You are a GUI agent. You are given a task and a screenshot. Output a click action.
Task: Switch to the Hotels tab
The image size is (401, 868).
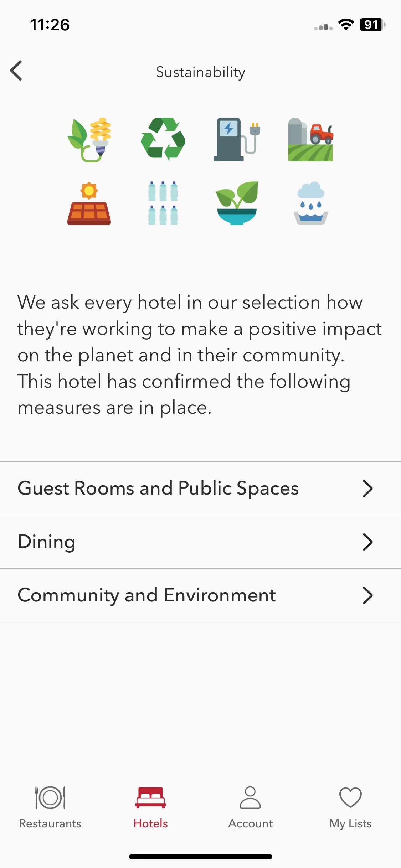pyautogui.click(x=150, y=807)
